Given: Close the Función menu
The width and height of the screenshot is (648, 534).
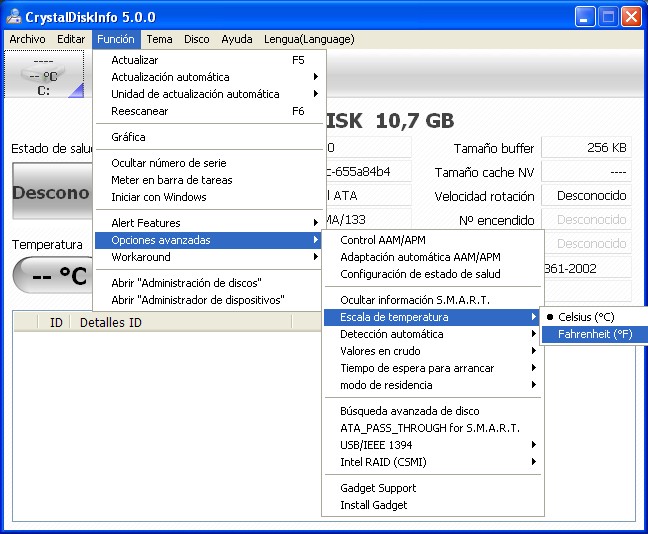Looking at the screenshot, I should [x=116, y=39].
